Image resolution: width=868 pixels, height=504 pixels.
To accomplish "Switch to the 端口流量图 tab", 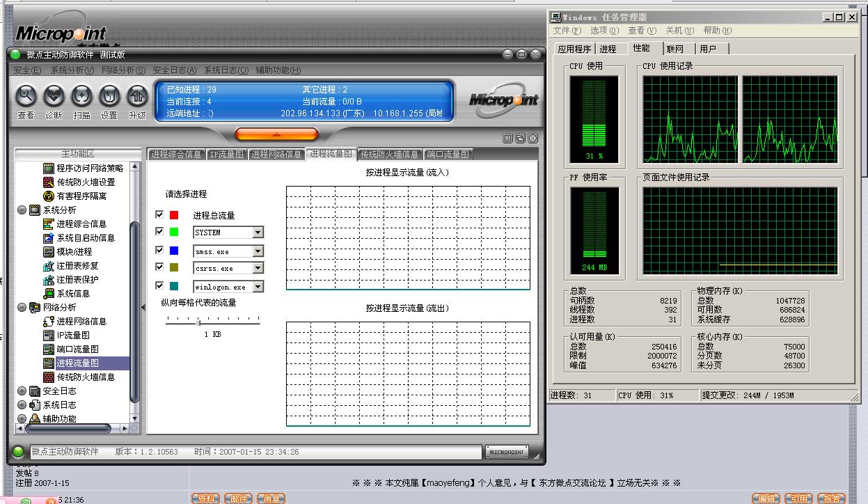I will pyautogui.click(x=448, y=155).
